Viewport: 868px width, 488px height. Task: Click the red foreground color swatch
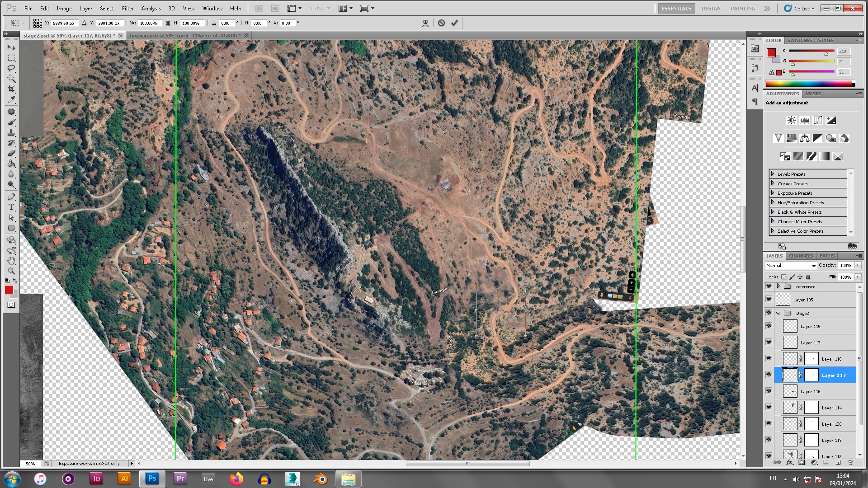click(x=9, y=290)
